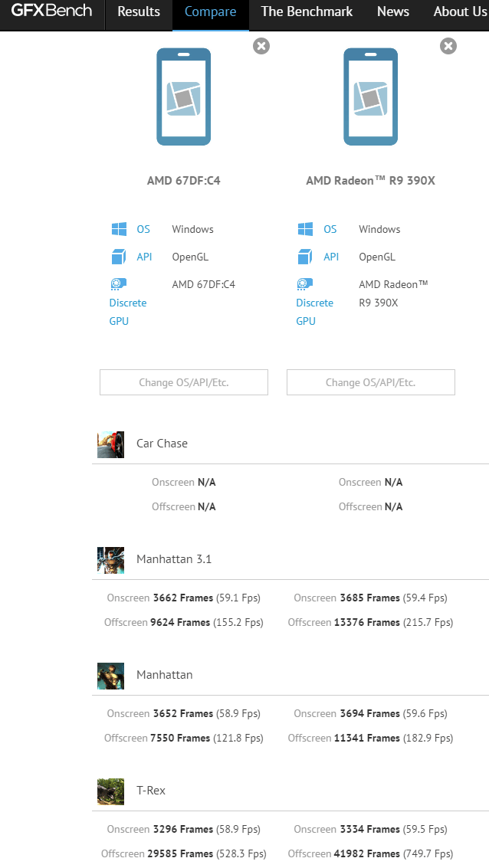Image resolution: width=489 pixels, height=868 pixels.
Task: Select the T-Rex test thumbnail
Action: point(110,791)
